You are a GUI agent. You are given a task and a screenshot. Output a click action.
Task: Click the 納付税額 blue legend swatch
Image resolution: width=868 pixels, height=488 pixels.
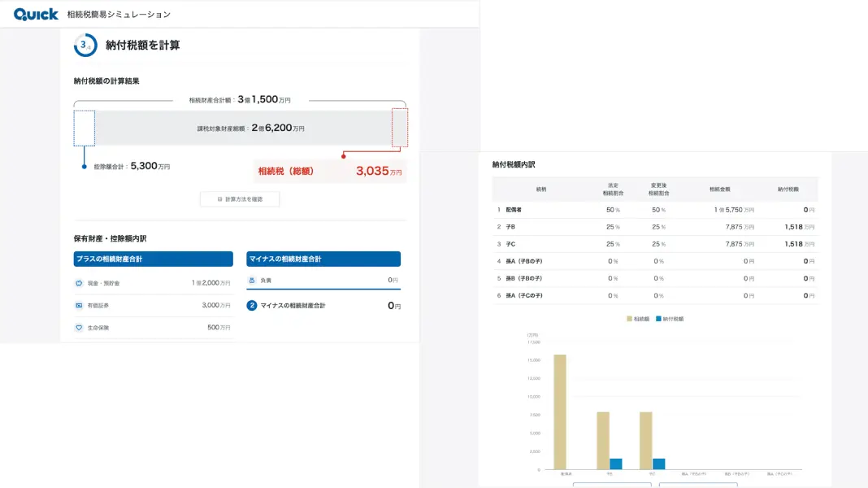click(x=659, y=319)
